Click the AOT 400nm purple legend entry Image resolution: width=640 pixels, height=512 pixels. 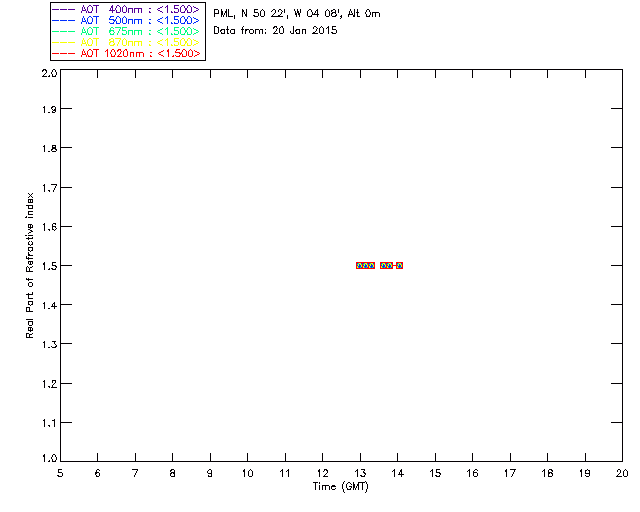point(126,9)
